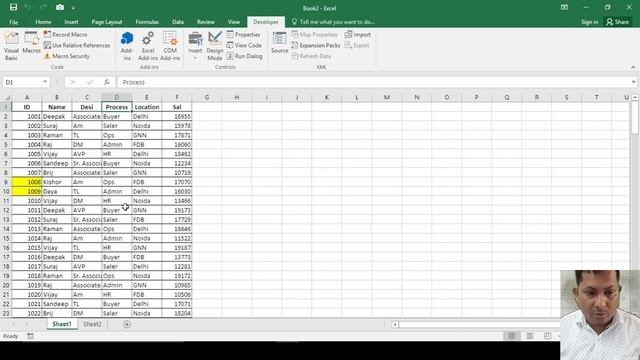The height and width of the screenshot is (360, 640).
Task: Open Excel Add-ins manager
Action: point(148,46)
